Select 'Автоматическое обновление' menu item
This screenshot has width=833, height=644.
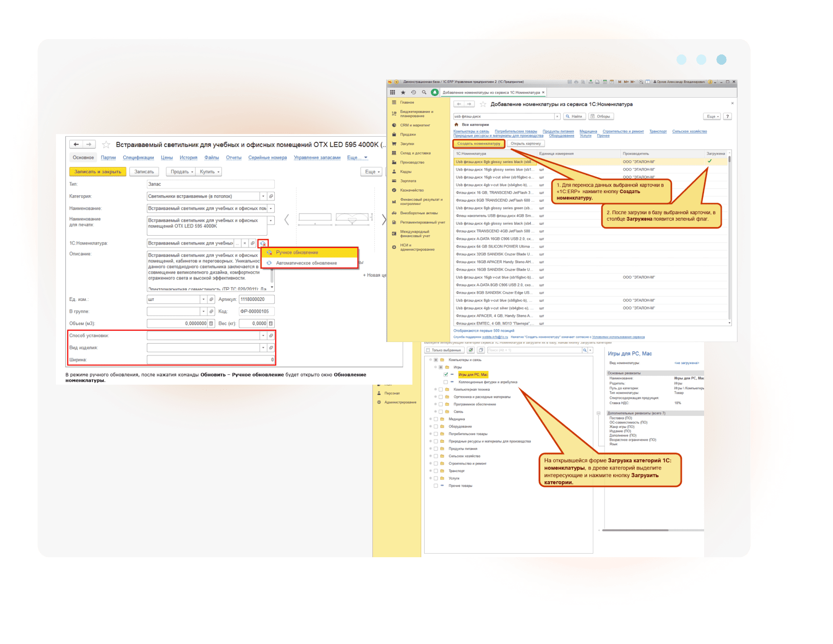(310, 263)
